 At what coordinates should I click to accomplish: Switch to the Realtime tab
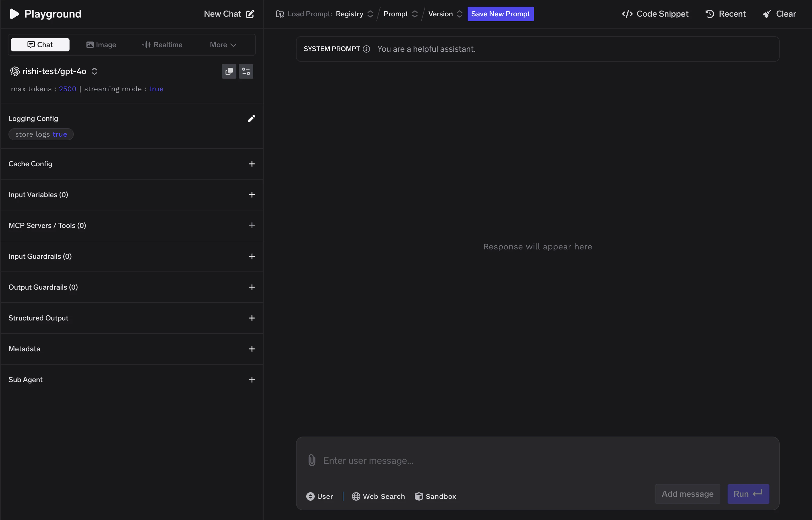point(162,44)
